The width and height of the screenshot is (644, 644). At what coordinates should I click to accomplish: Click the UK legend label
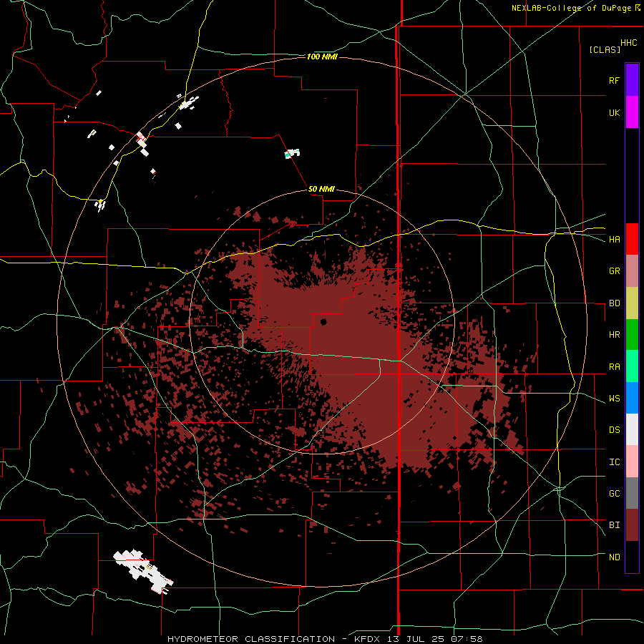pyautogui.click(x=614, y=112)
